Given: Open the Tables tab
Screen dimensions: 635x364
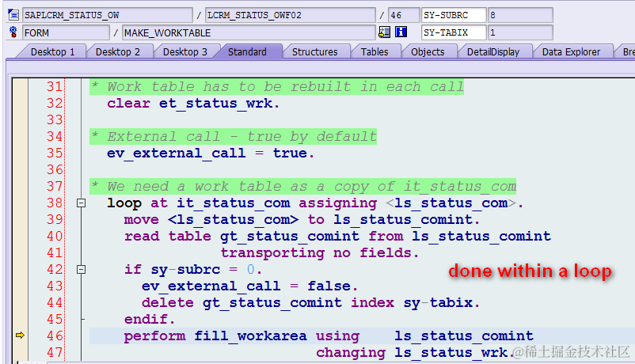Looking at the screenshot, I should 375,51.
